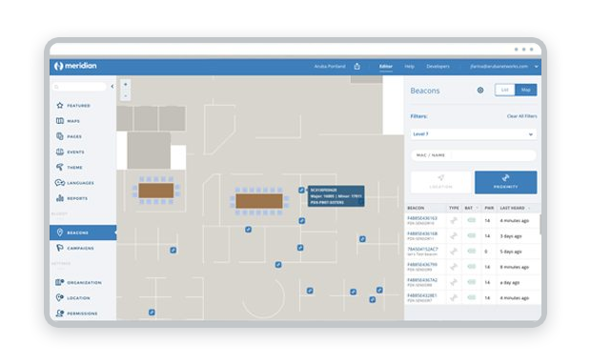
Task: Click the 'a day ago' last heard cell
Action: pyautogui.click(x=510, y=283)
